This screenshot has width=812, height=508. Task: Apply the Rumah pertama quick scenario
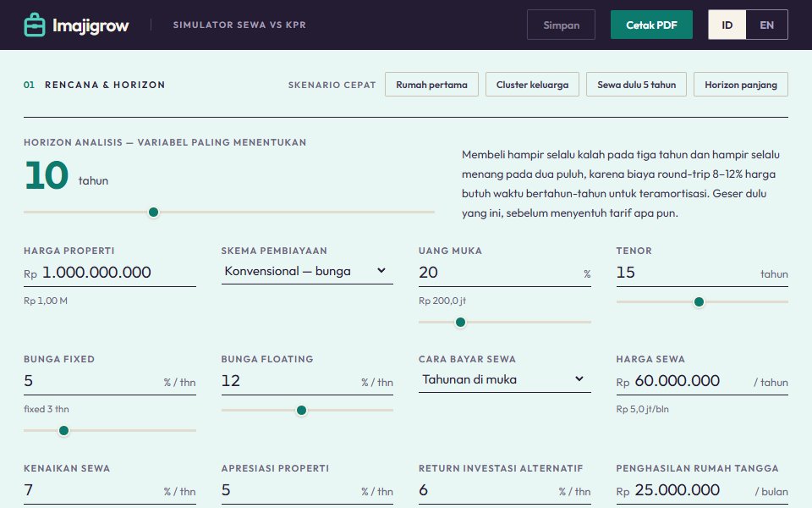[431, 85]
